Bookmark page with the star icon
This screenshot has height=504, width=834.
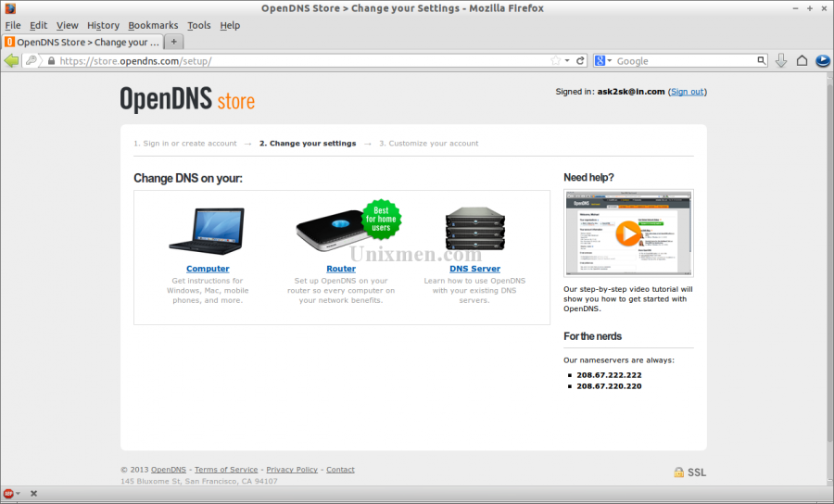[x=556, y=60]
